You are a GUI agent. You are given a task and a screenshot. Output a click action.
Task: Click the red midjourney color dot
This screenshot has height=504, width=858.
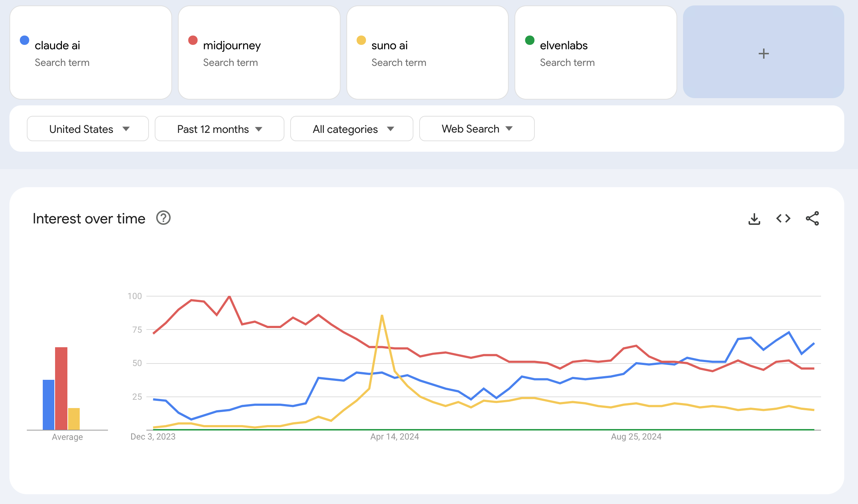tap(193, 40)
